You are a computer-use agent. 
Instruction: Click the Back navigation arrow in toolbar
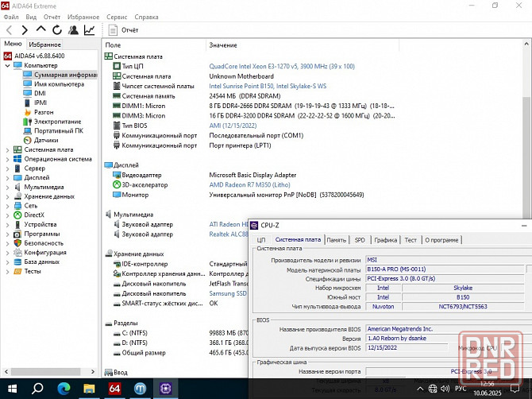10,30
